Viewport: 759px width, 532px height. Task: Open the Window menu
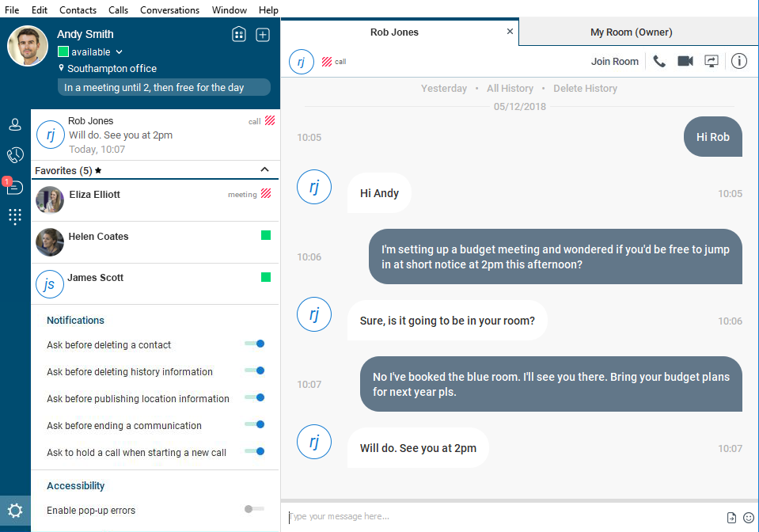(229, 9)
